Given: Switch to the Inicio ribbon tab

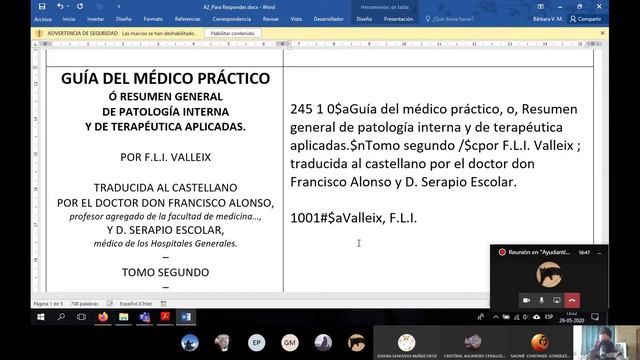Looking at the screenshot, I should 69,19.
